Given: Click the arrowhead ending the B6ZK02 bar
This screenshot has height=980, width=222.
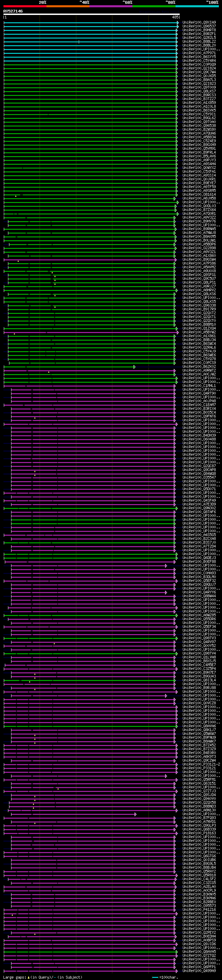Looking at the screenshot, I should [134, 367].
